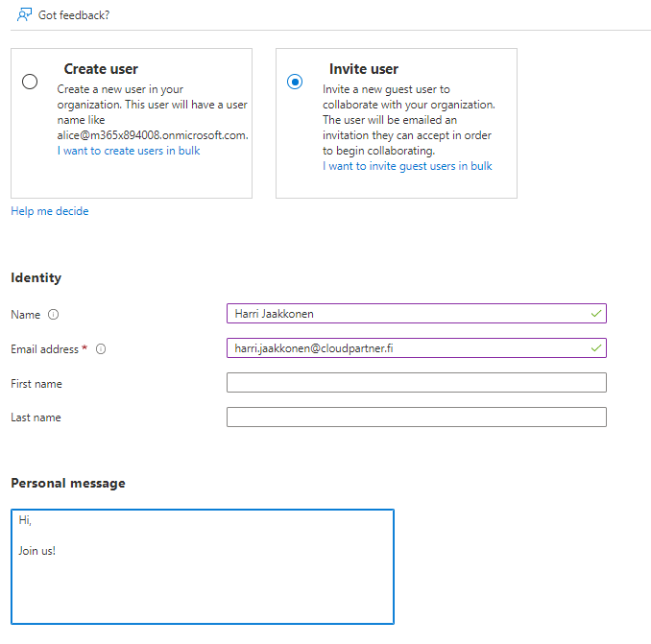Click the Help me decide link

49,211
